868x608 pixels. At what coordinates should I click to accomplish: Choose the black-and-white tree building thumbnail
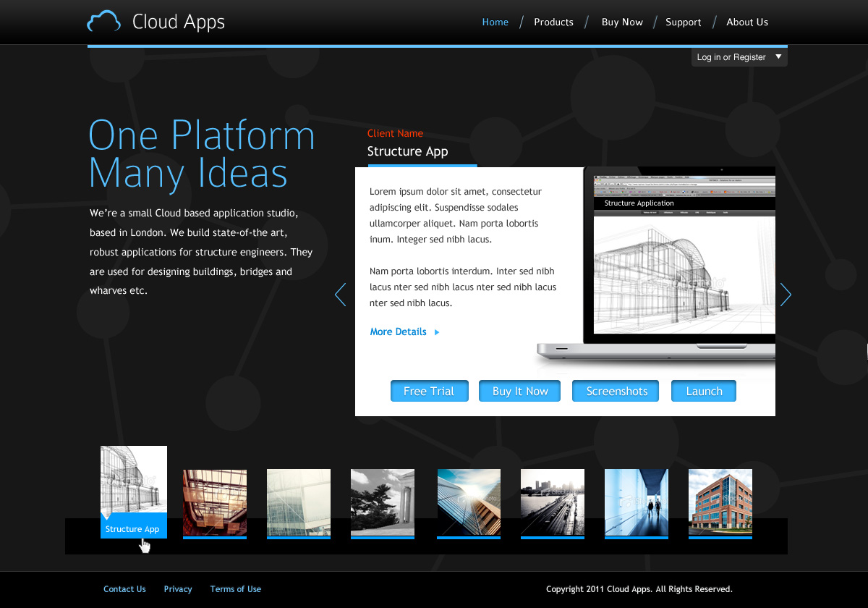383,502
